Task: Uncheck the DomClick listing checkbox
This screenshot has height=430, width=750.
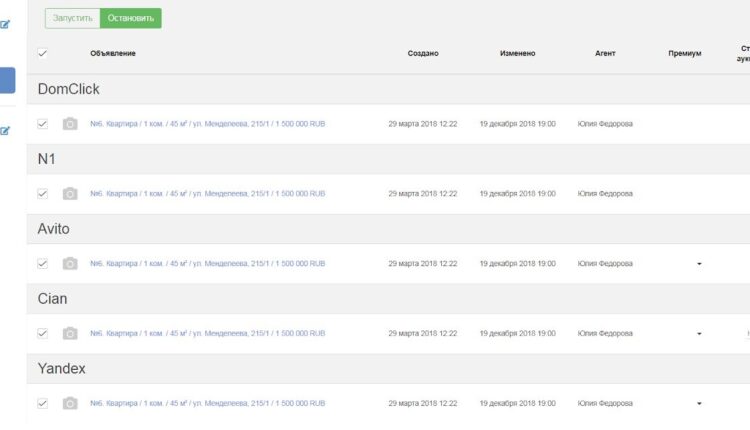Action: [42, 124]
